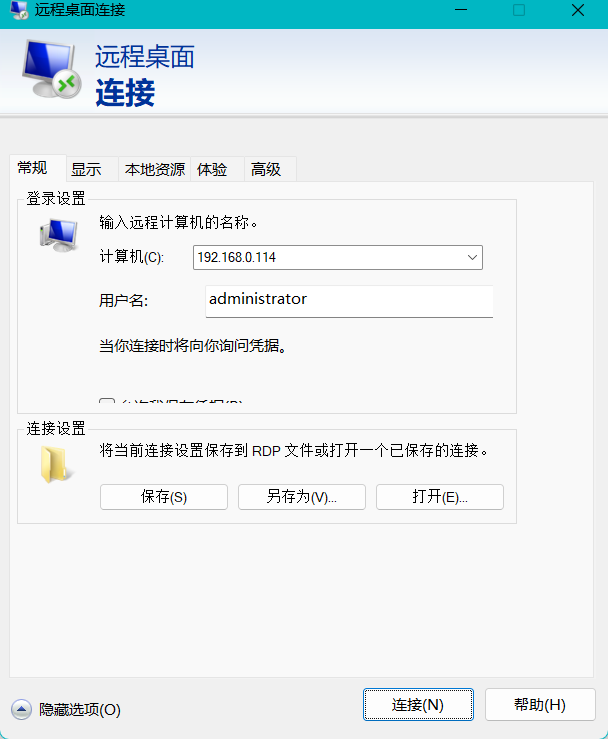Image resolution: width=608 pixels, height=739 pixels.
Task: Click the text 输入远程计算机的名称。
Action: pos(179,222)
